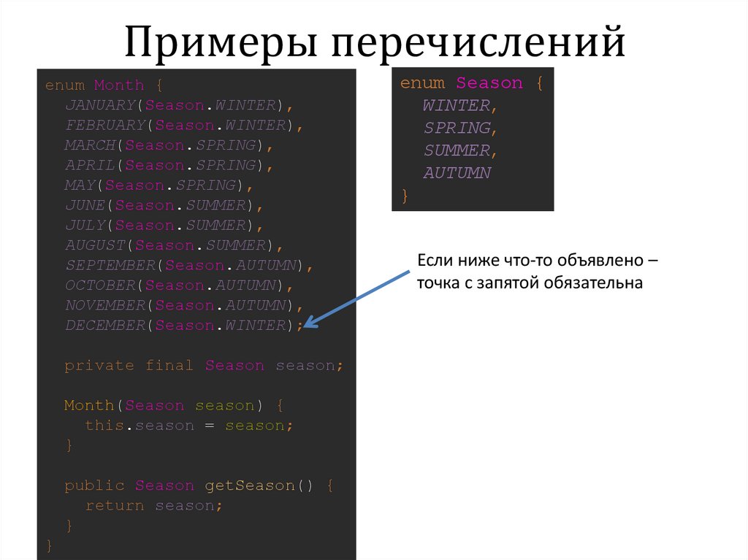Image resolution: width=748 pixels, height=560 pixels.
Task: Select the "private final Season season;" line
Action: [204, 365]
